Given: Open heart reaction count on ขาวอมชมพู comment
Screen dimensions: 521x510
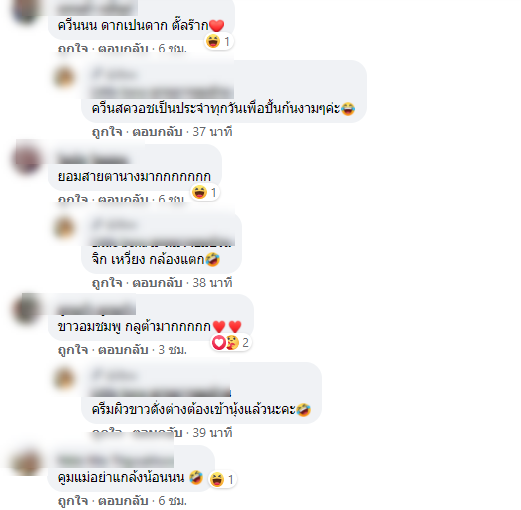Looking at the screenshot, I should pos(231,342).
